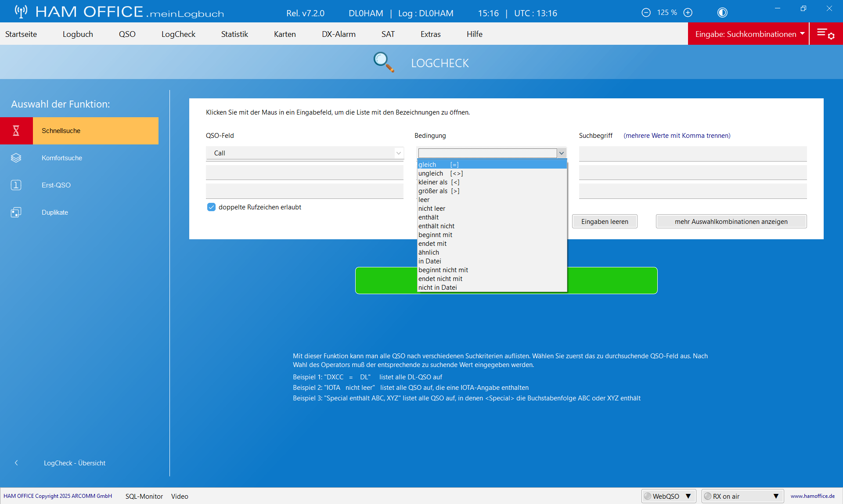The image size is (843, 504).
Task: Choose 'in Datei' from condition list
Action: (x=492, y=261)
